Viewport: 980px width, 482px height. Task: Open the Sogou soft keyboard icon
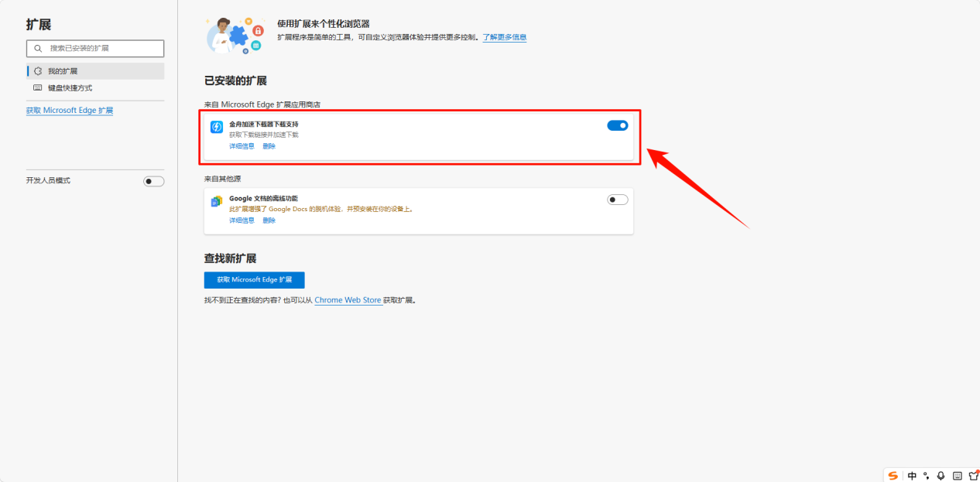pos(957,475)
